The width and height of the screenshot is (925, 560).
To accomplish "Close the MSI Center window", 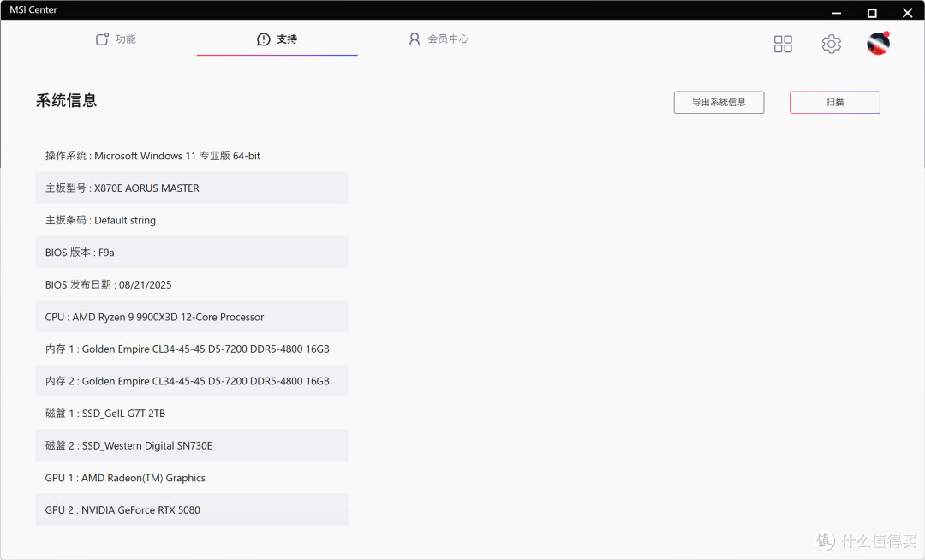I will pyautogui.click(x=907, y=12).
